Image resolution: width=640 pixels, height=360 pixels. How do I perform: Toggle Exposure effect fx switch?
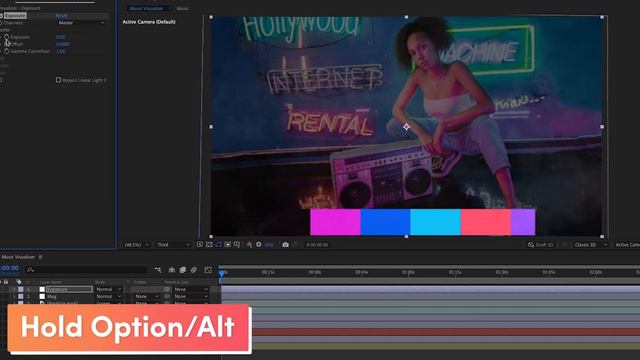tap(1, 16)
